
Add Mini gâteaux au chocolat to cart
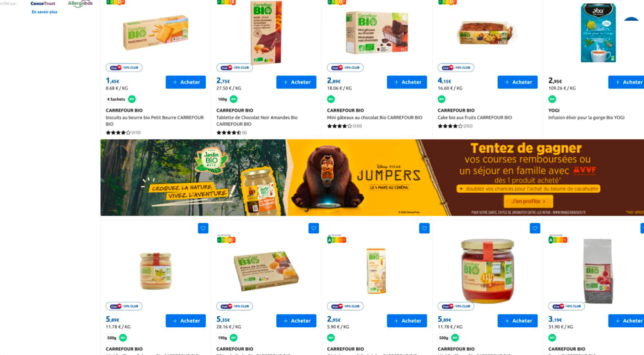point(407,82)
